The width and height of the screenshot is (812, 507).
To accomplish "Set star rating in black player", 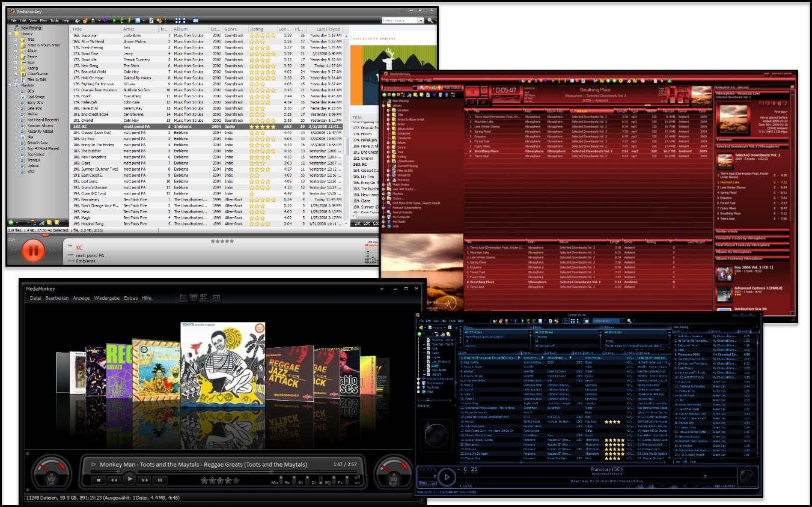I will 219,480.
